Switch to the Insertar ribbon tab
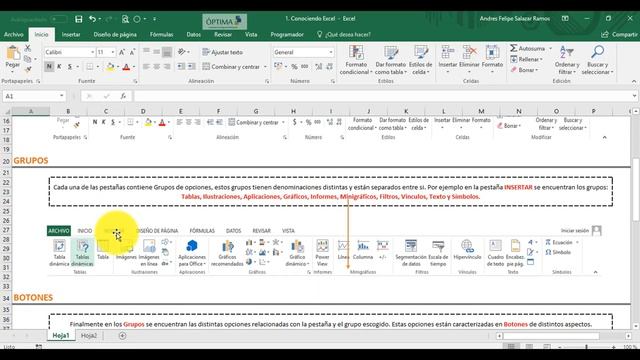640x360 pixels. pyautogui.click(x=71, y=35)
